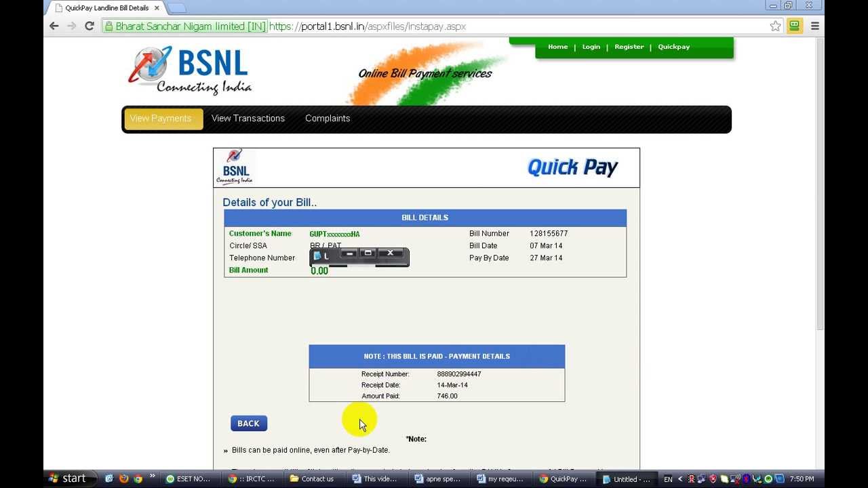Go back with the browser back arrow
868x488 pixels.
click(54, 26)
